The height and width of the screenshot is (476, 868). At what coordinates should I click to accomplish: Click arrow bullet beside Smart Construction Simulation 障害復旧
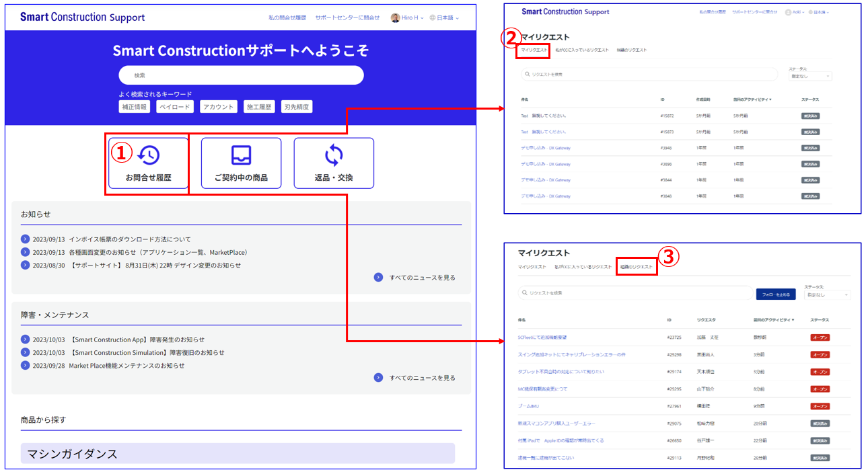pos(26,352)
